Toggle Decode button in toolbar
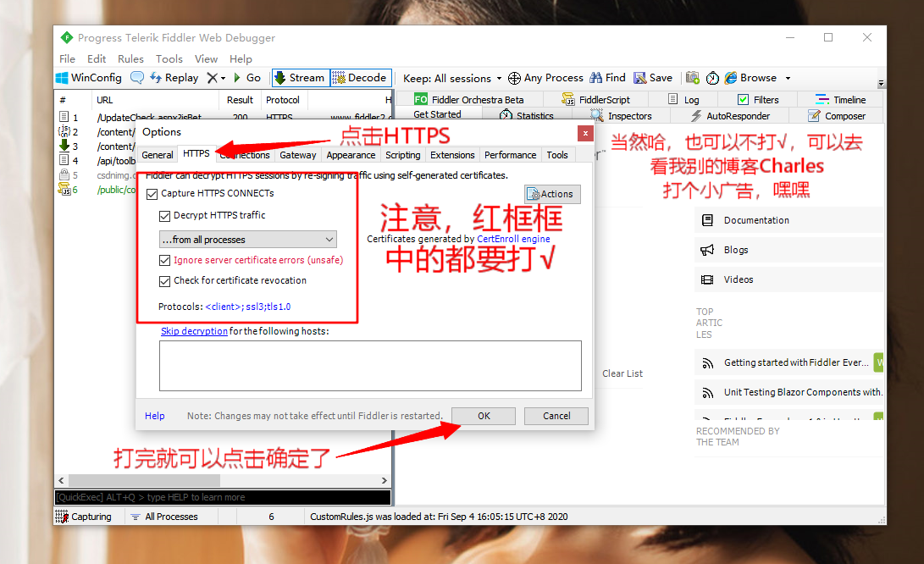 (x=360, y=78)
